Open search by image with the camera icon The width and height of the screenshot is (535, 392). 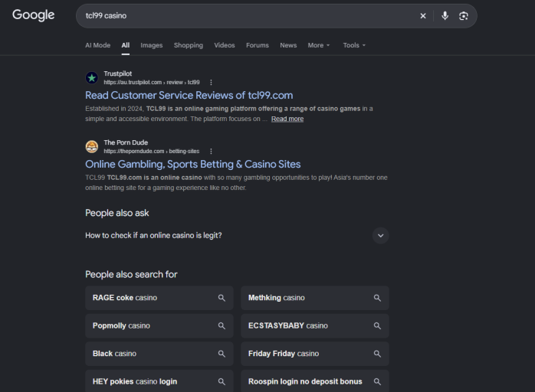coord(464,15)
